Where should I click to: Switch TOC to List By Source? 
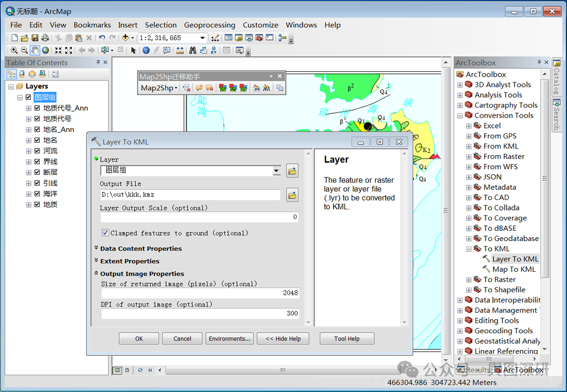point(22,74)
